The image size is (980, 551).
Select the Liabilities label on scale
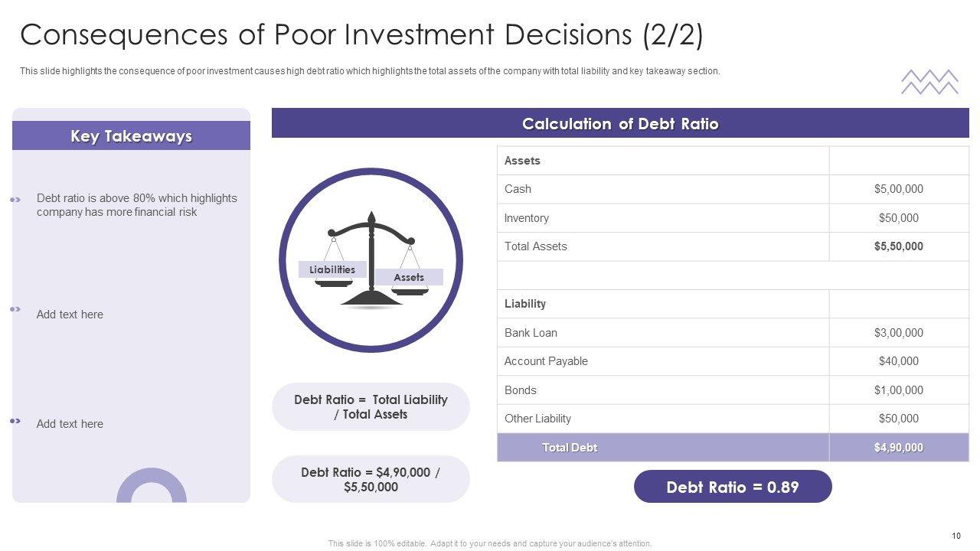(332, 269)
